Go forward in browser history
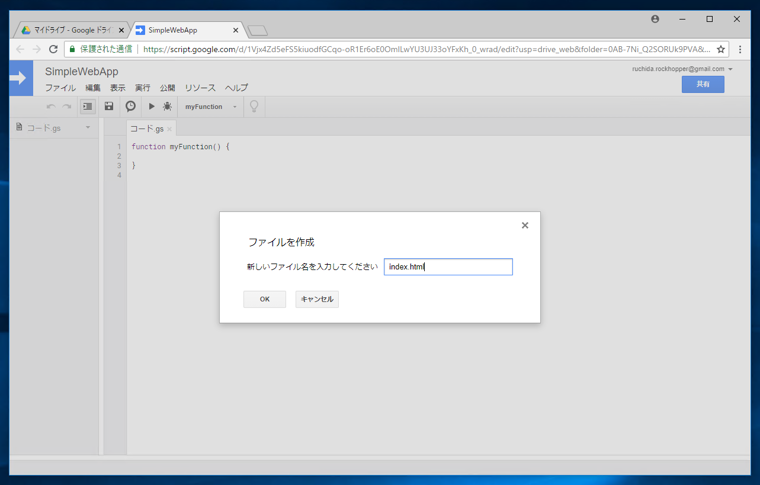Viewport: 760px width, 485px height. [x=36, y=49]
